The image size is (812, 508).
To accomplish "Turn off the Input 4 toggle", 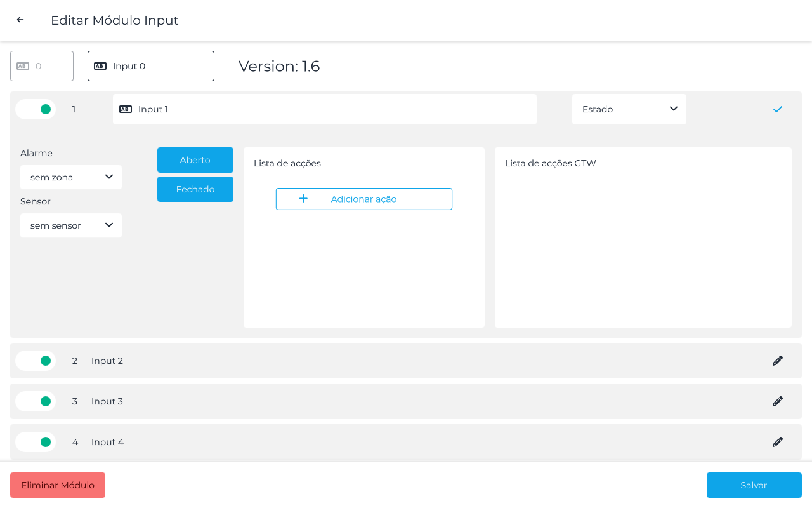I will point(36,442).
